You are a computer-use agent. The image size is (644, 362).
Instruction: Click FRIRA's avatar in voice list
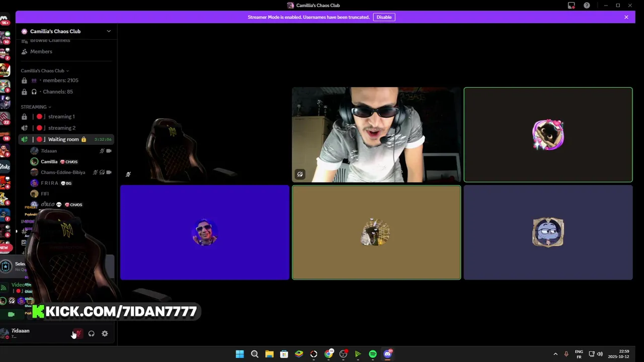point(34,184)
